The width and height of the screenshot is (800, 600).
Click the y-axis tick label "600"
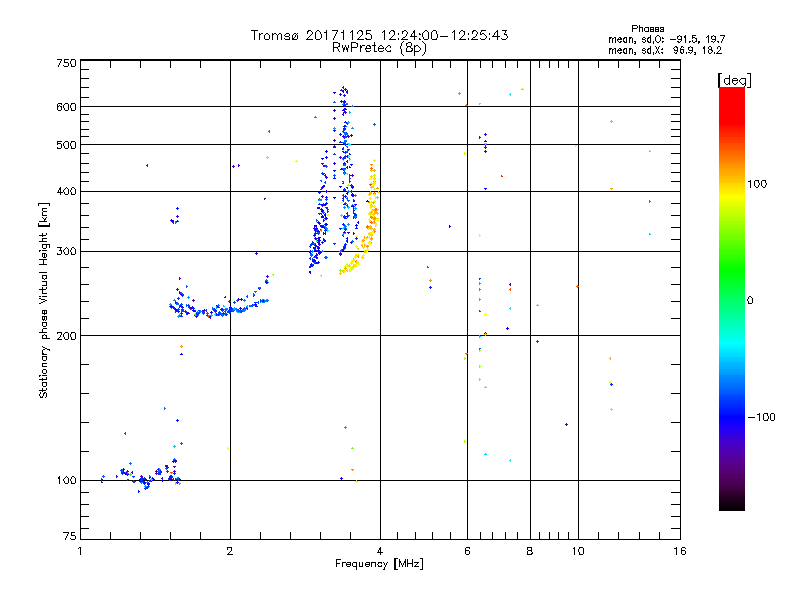click(67, 107)
